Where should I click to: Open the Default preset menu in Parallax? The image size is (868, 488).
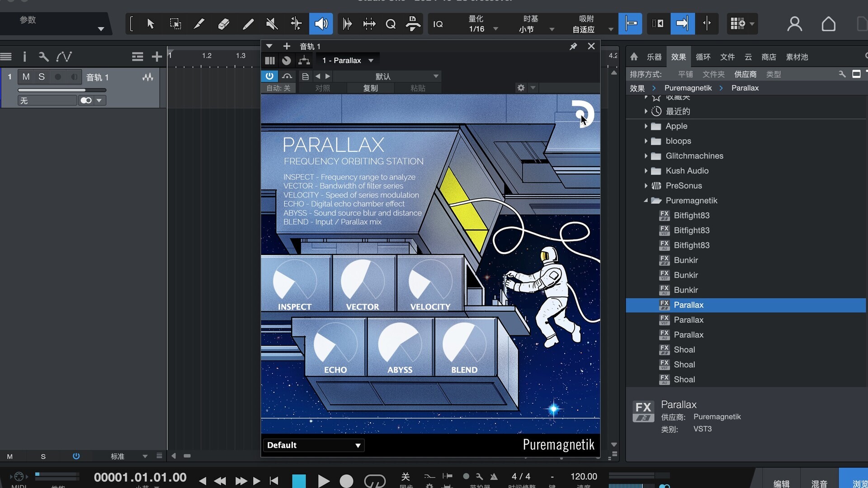point(314,445)
